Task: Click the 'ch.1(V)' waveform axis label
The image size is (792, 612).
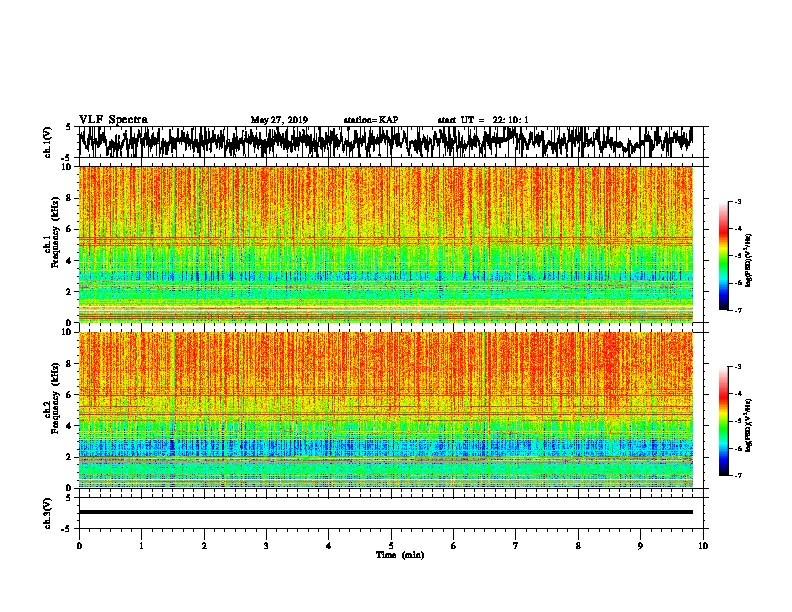Action: pos(47,142)
